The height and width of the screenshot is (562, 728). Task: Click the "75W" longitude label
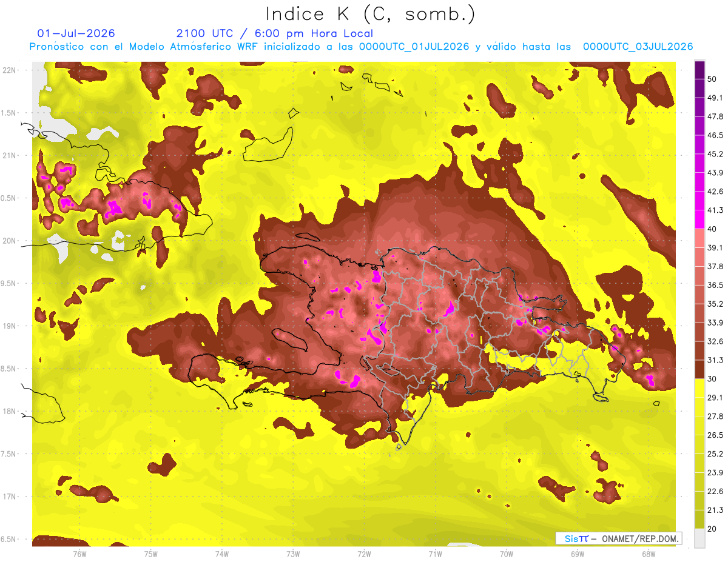pyautogui.click(x=151, y=554)
